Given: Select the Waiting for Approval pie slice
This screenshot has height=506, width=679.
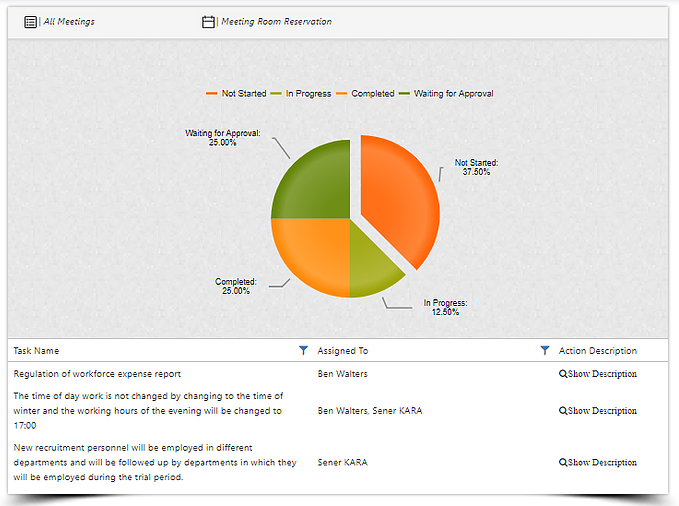Looking at the screenshot, I should pyautogui.click(x=313, y=181).
